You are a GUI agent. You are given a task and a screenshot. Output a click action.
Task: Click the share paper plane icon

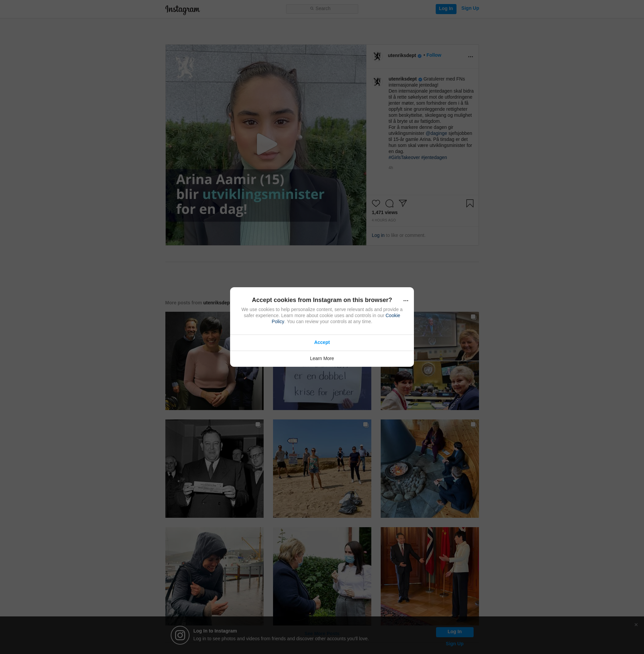[402, 203]
